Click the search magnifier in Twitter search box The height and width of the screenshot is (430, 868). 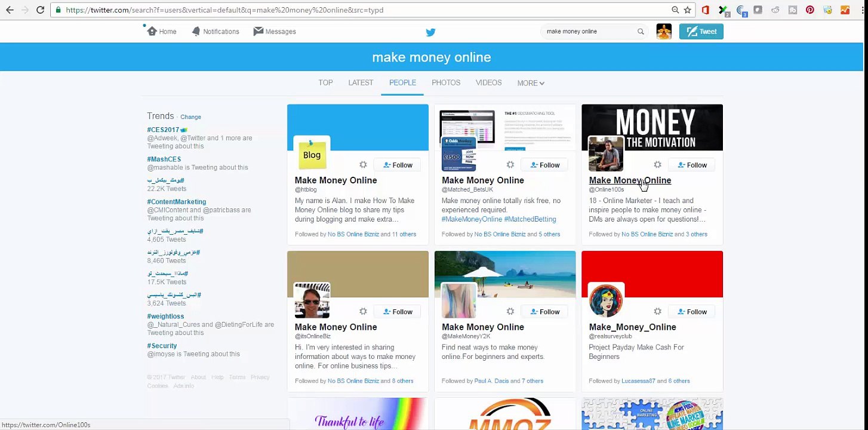click(x=641, y=32)
